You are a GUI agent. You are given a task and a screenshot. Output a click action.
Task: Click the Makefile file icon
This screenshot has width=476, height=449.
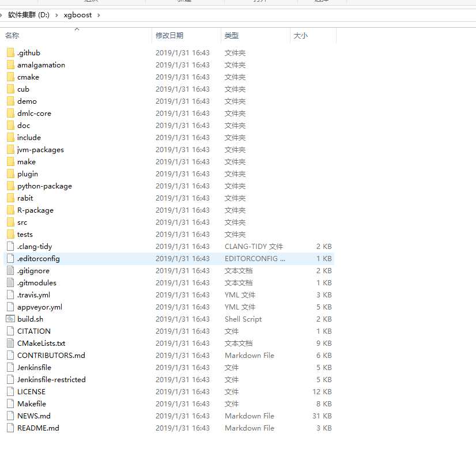click(10, 404)
